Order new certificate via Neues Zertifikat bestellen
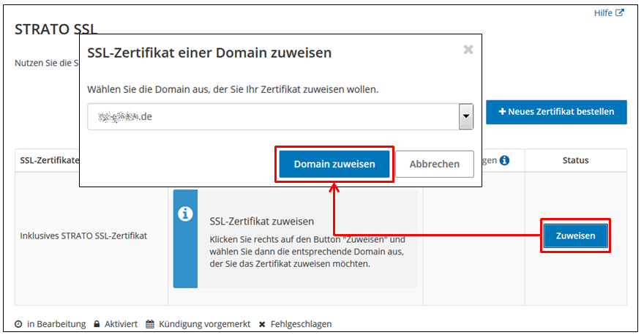The image size is (644, 335). 556,112
